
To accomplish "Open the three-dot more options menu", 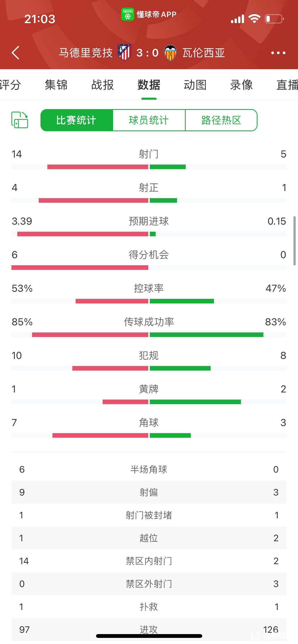I will [278, 53].
